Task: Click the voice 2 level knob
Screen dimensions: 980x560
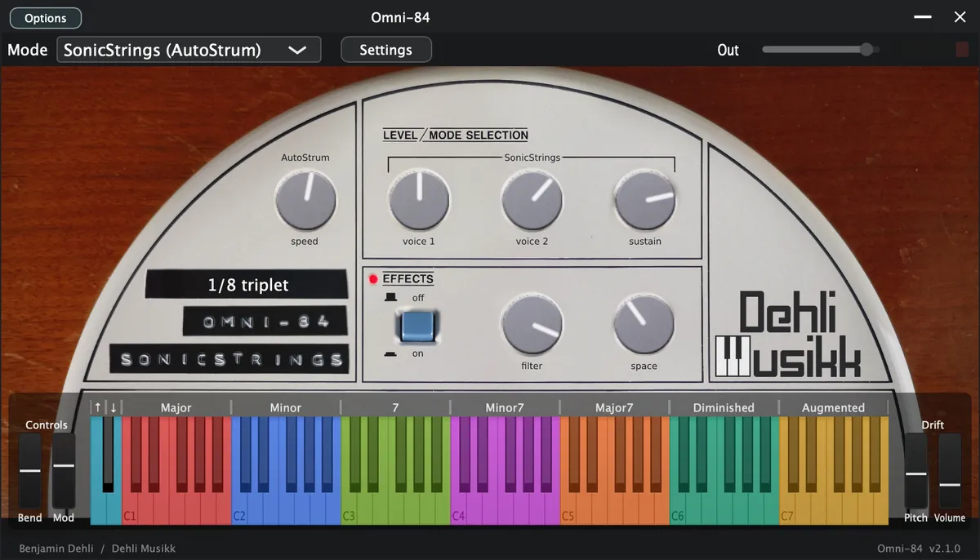Action: [532, 201]
